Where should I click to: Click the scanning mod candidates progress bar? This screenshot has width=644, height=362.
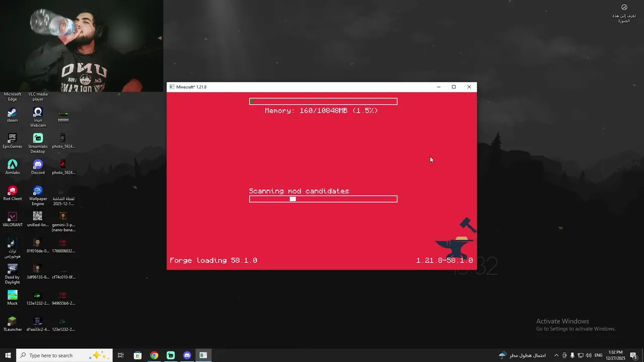(323, 199)
